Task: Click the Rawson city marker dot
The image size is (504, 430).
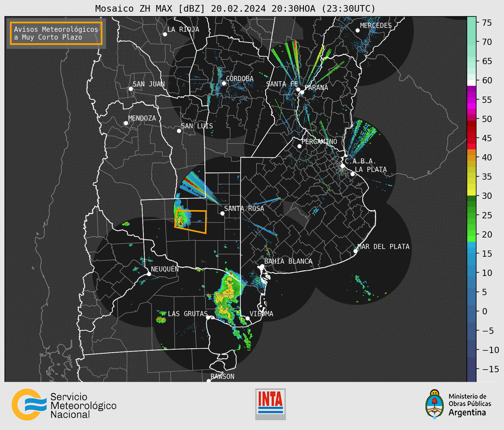Action: click(209, 381)
